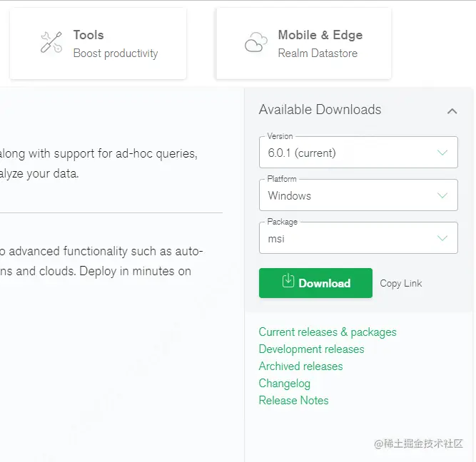Image resolution: width=476 pixels, height=462 pixels.
Task: Click the Package dropdown arrow icon
Action: (442, 238)
